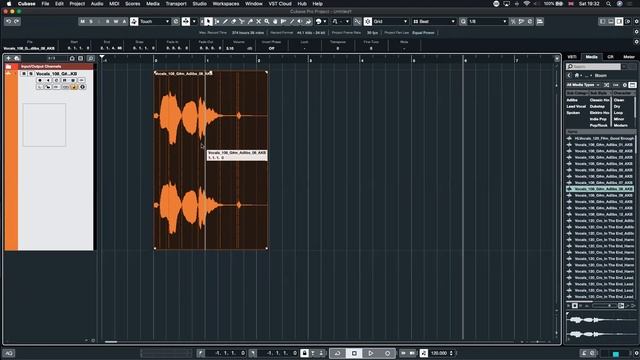Select the Mute X tool
640x360 pixels.
[x=258, y=21]
